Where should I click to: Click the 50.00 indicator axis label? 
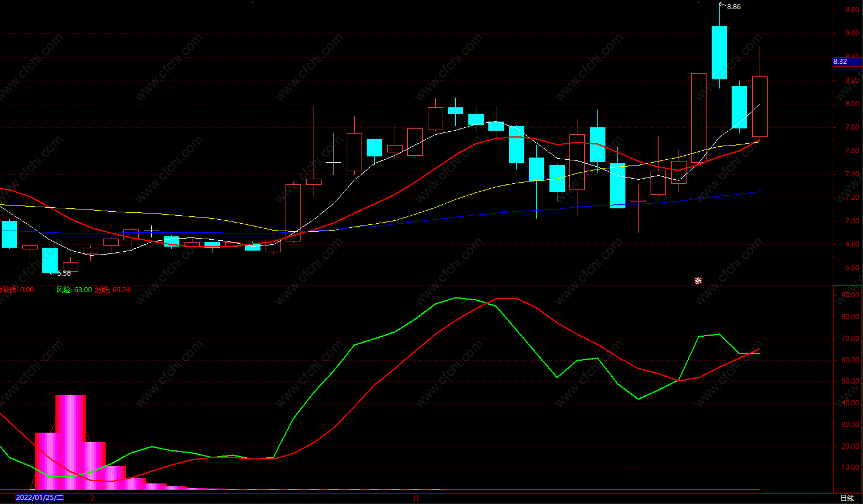tap(850, 381)
